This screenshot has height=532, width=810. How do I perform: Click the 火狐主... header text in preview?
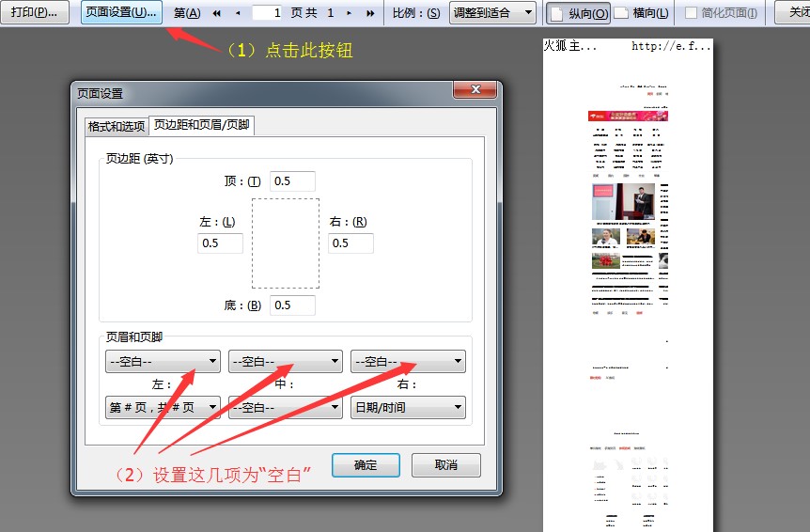point(570,46)
